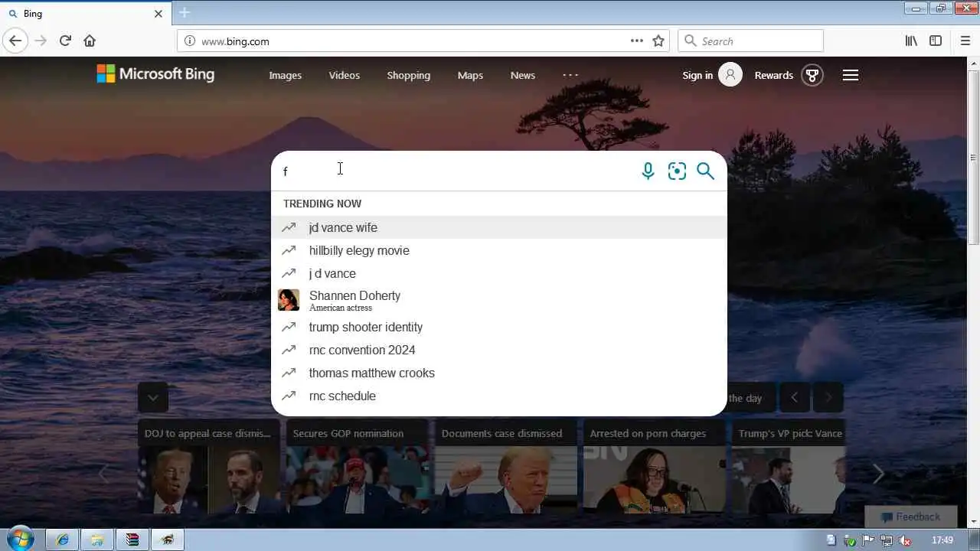Reload the page with refresh icon

65,41
